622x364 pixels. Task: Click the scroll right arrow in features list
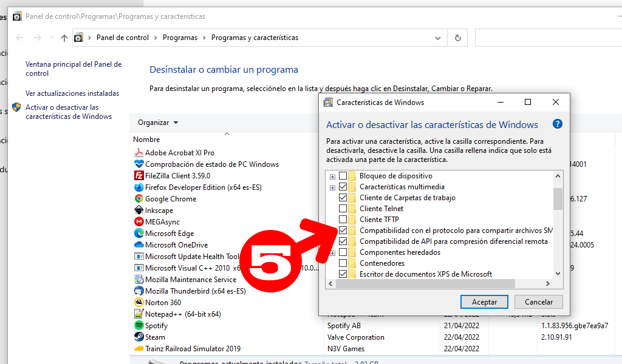(548, 283)
